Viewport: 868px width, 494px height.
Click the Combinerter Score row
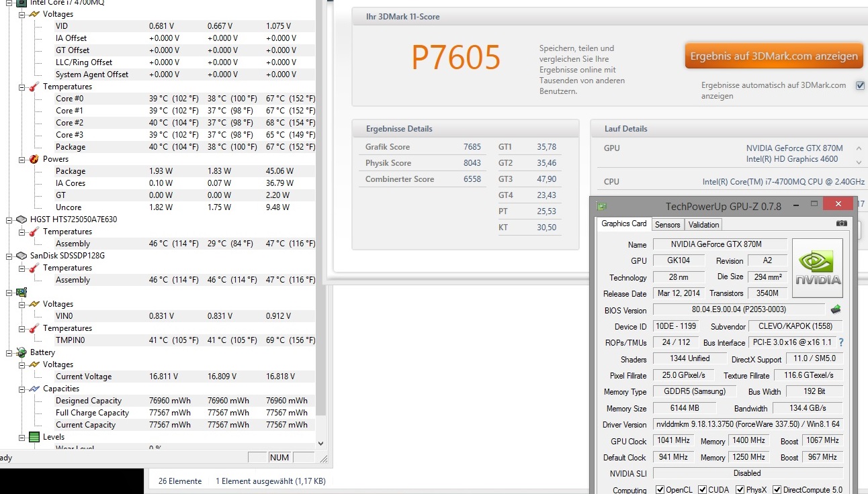(x=423, y=179)
